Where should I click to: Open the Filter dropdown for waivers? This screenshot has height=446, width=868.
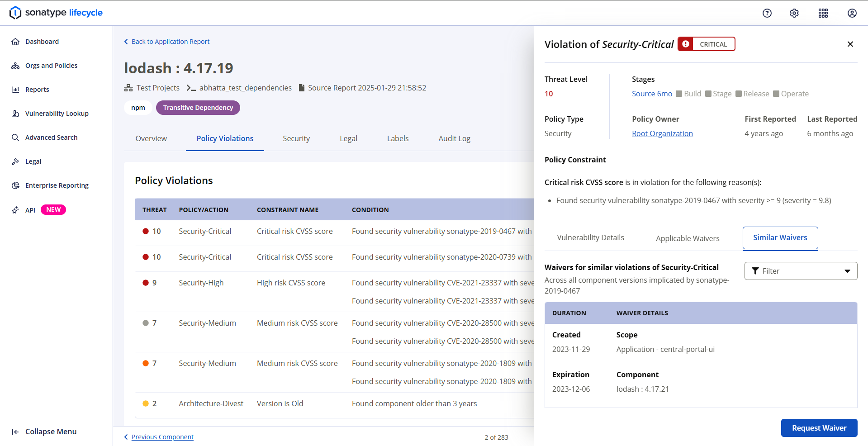801,271
